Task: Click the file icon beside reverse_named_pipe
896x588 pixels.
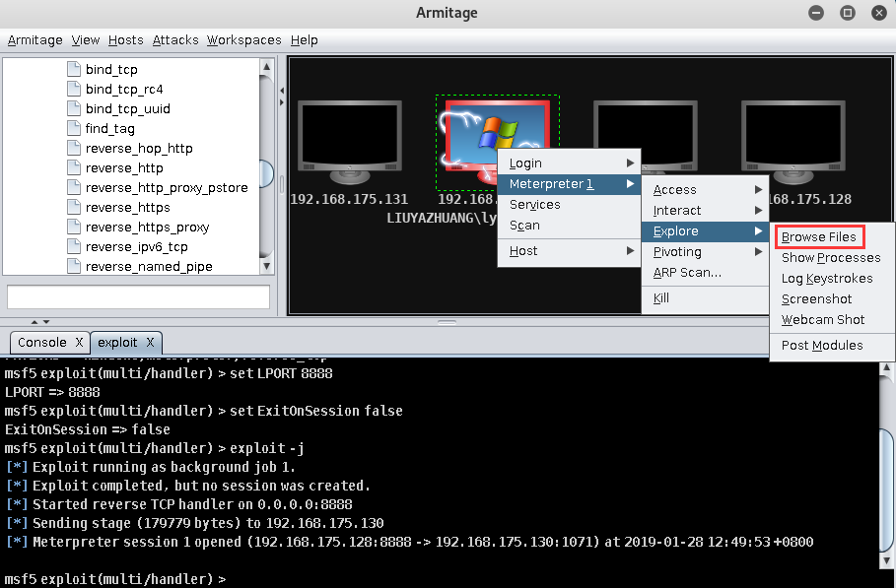Action: 74,266
